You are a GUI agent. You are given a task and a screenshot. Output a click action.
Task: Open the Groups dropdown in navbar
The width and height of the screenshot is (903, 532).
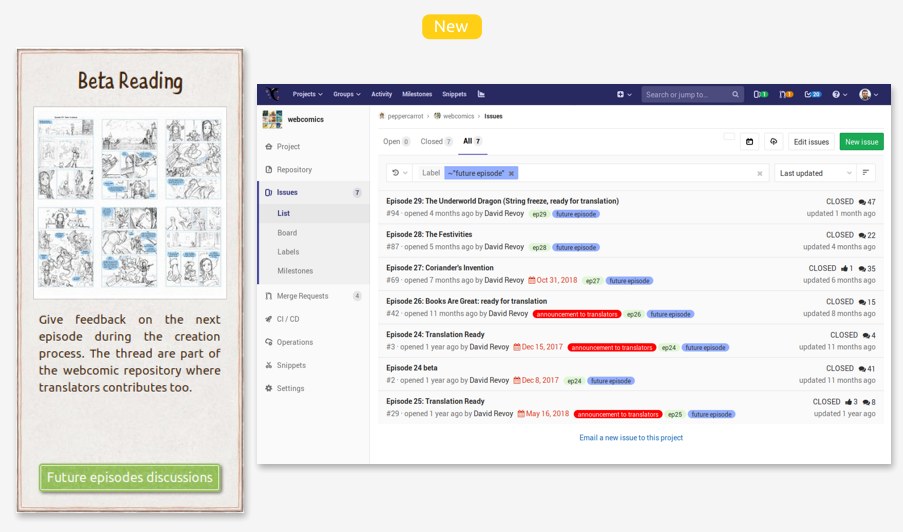click(x=346, y=94)
